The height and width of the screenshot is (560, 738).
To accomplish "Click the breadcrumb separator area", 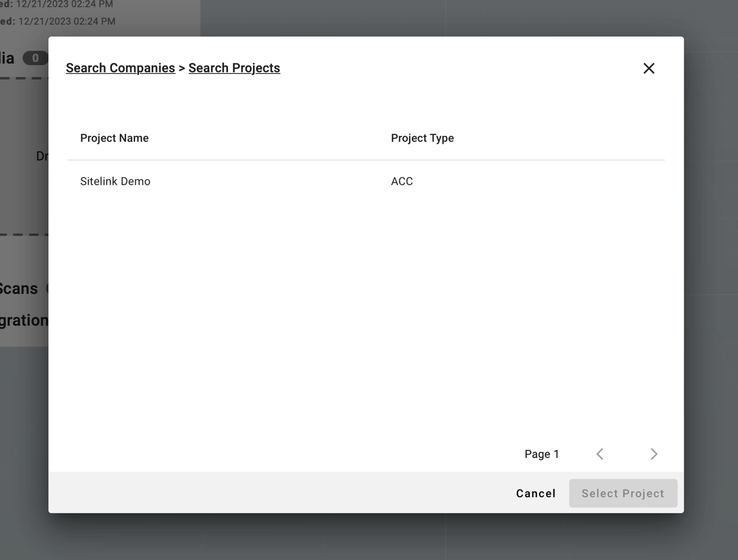I will pyautogui.click(x=181, y=68).
